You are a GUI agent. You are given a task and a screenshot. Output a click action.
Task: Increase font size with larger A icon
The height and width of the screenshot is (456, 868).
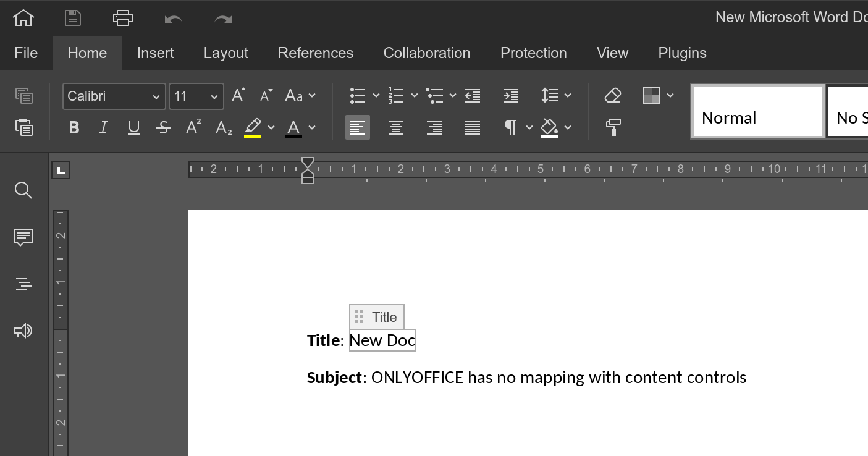(x=238, y=96)
